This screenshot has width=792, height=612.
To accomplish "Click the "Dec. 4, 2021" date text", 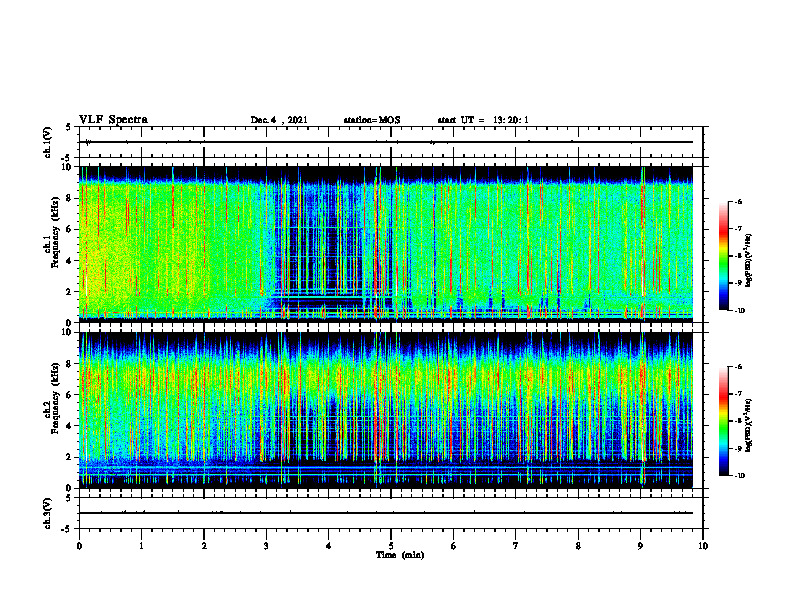I will [279, 120].
